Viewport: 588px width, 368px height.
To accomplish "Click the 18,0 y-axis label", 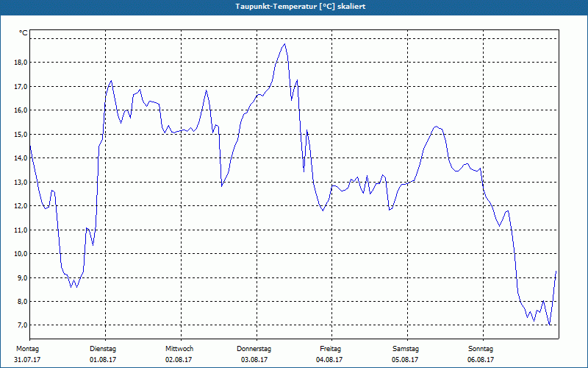I will pyautogui.click(x=21, y=63).
